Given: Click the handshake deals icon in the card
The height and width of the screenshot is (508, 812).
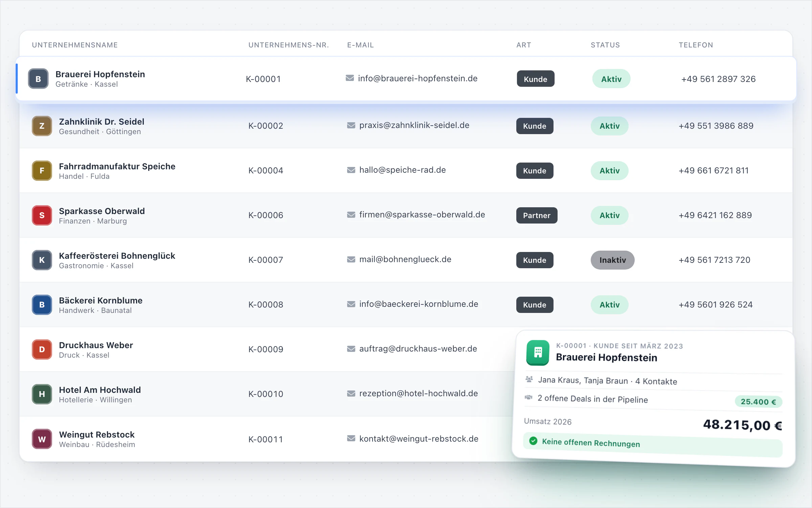Looking at the screenshot, I should [x=528, y=397].
